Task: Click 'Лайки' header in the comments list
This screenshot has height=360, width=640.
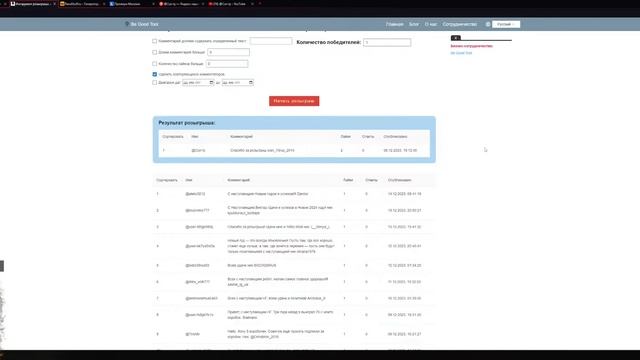Action: [x=348, y=180]
